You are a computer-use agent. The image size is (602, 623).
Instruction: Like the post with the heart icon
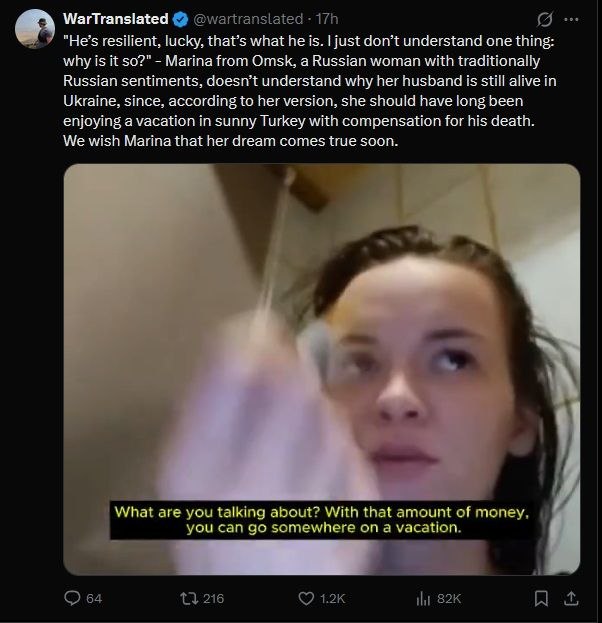coord(306,598)
